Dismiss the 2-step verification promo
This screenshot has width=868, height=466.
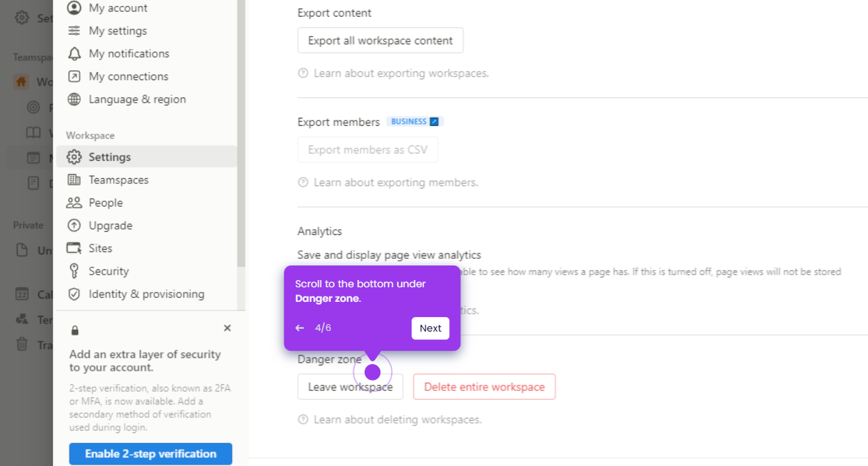(x=227, y=328)
